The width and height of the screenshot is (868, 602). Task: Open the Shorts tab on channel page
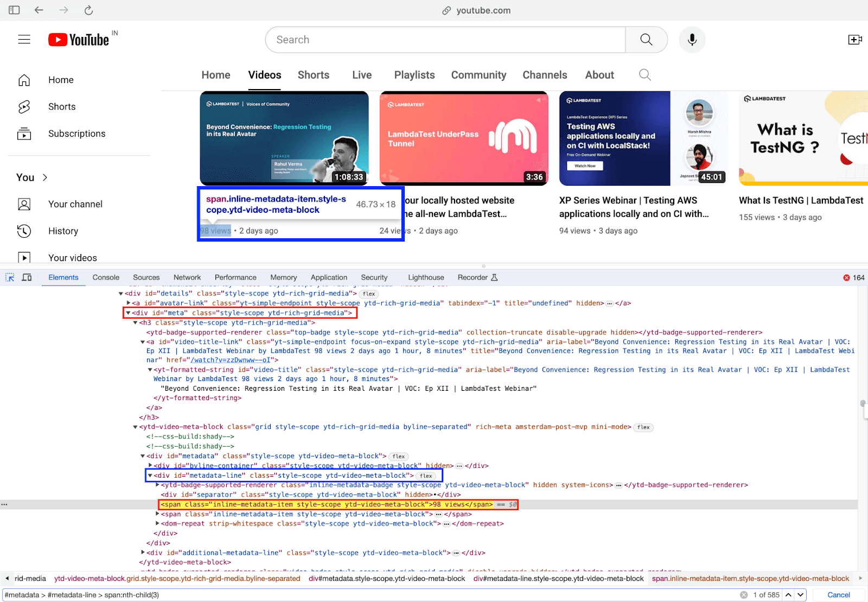coord(313,75)
